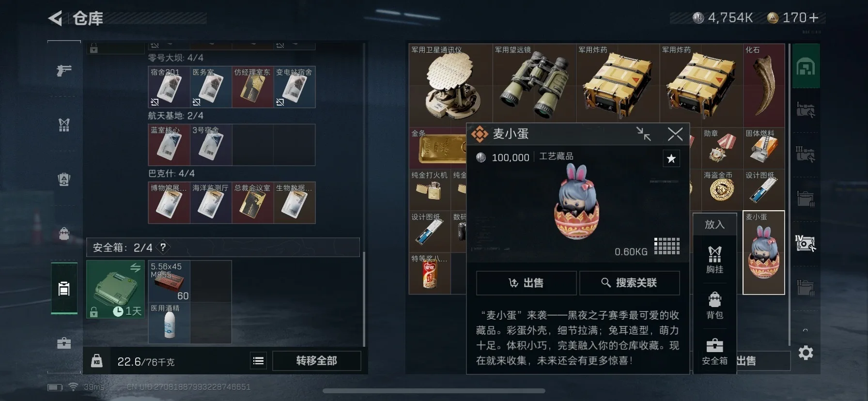Image resolution: width=868 pixels, height=401 pixels.
Task: Click the back arrow beside 仓库
Action: pyautogui.click(x=55, y=18)
